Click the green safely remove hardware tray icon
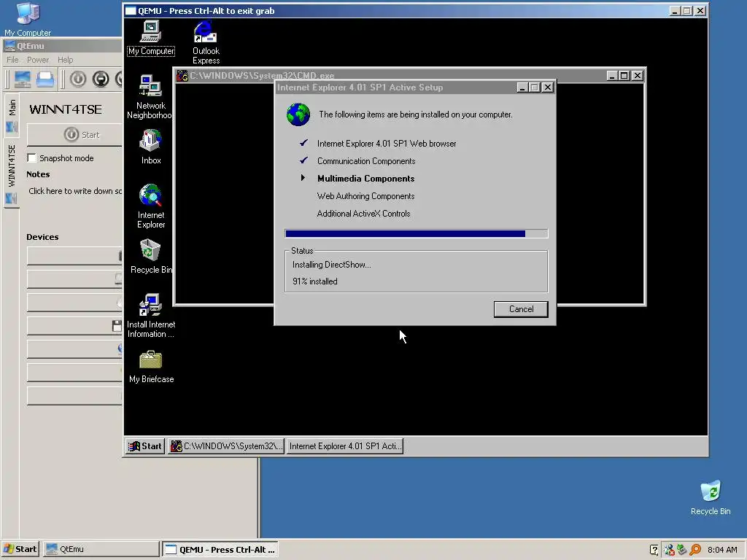 [x=682, y=550]
